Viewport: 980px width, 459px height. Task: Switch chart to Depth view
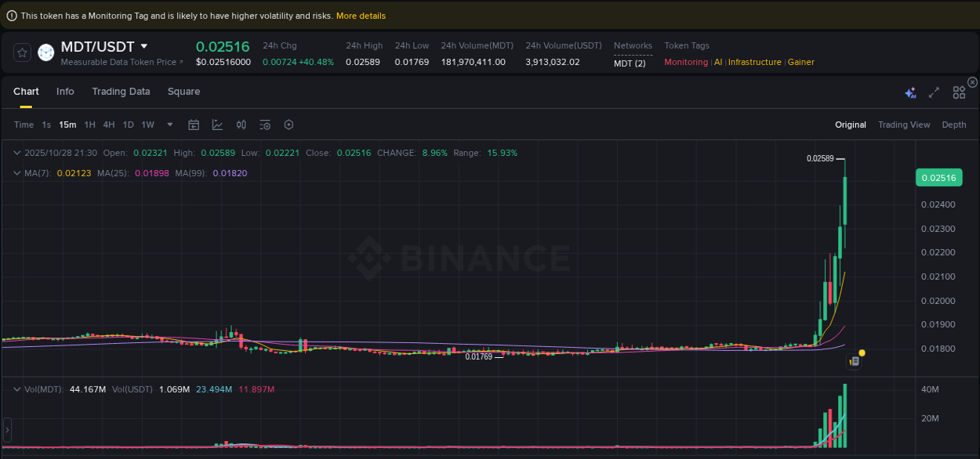point(954,125)
